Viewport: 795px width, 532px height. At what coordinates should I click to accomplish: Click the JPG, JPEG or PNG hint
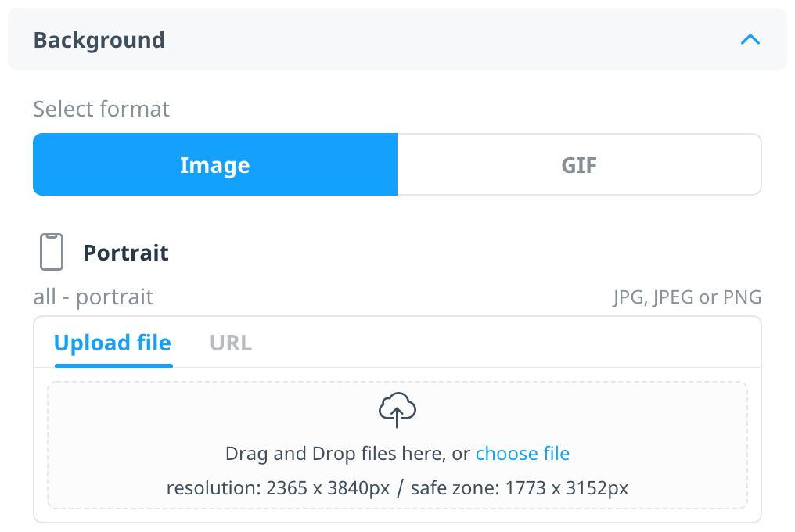pyautogui.click(x=687, y=297)
